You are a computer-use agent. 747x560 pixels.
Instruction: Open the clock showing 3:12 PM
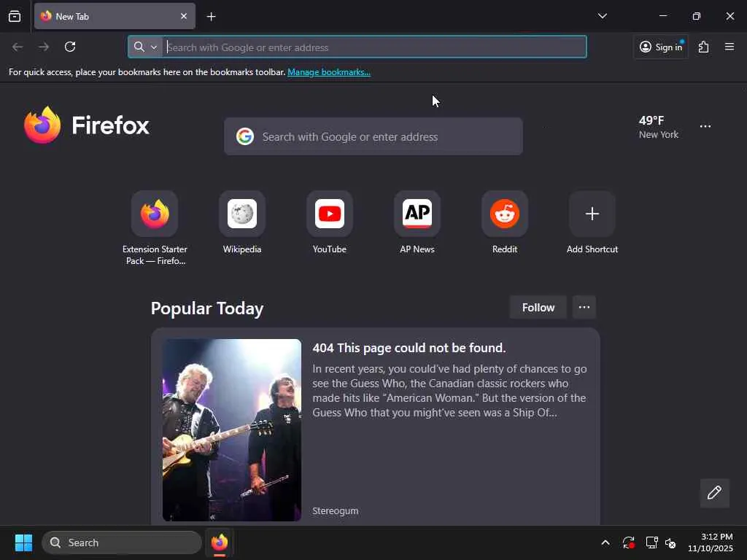pos(711,542)
